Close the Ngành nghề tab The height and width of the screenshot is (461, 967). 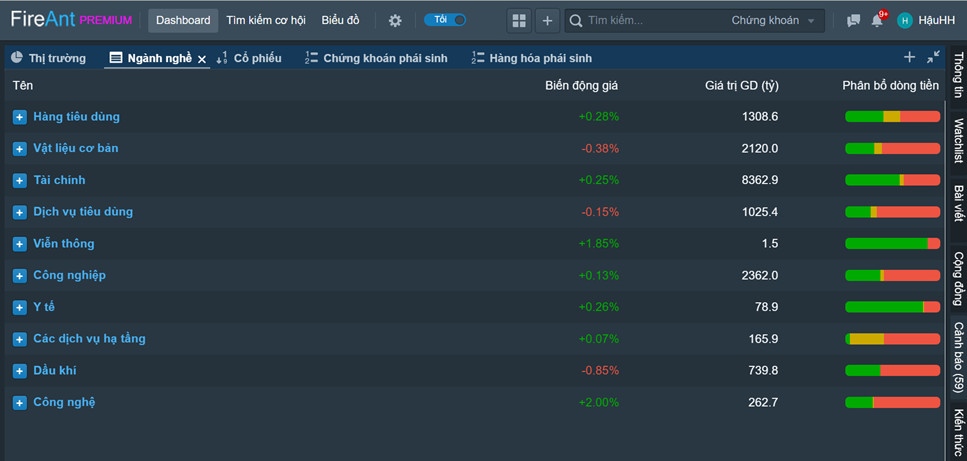[x=202, y=59]
